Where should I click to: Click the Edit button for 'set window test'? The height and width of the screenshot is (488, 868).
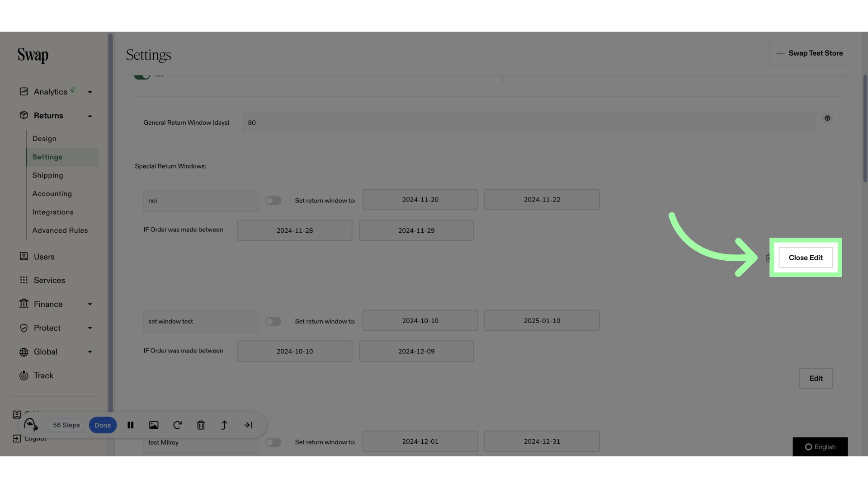(x=816, y=378)
